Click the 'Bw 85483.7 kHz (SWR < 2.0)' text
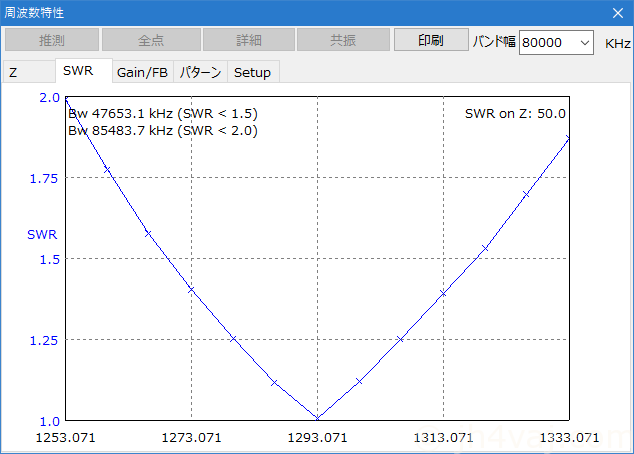Viewport: 634px width, 454px height. coord(163,131)
